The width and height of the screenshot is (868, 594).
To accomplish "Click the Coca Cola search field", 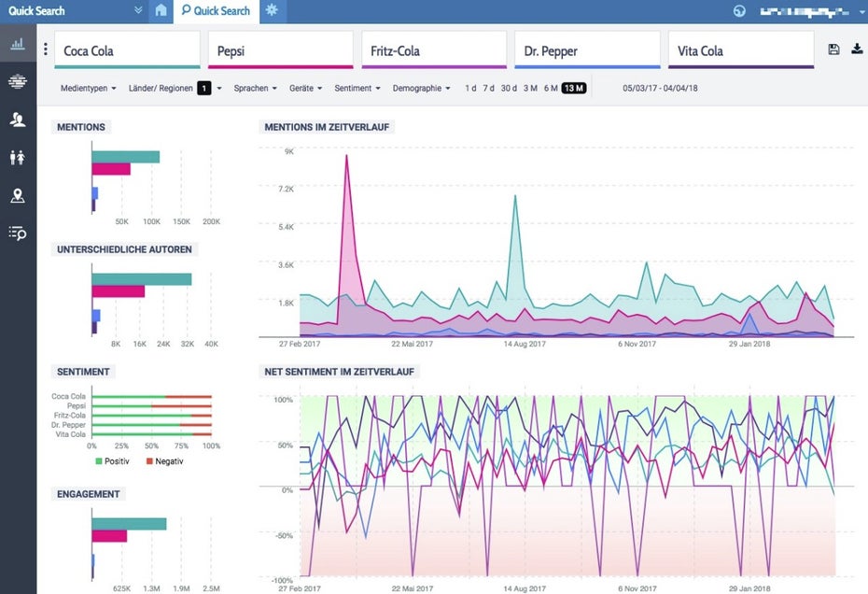I will [127, 49].
